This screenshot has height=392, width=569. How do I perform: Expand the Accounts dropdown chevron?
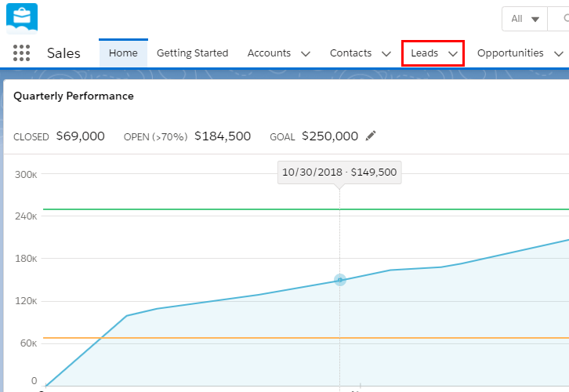(306, 54)
